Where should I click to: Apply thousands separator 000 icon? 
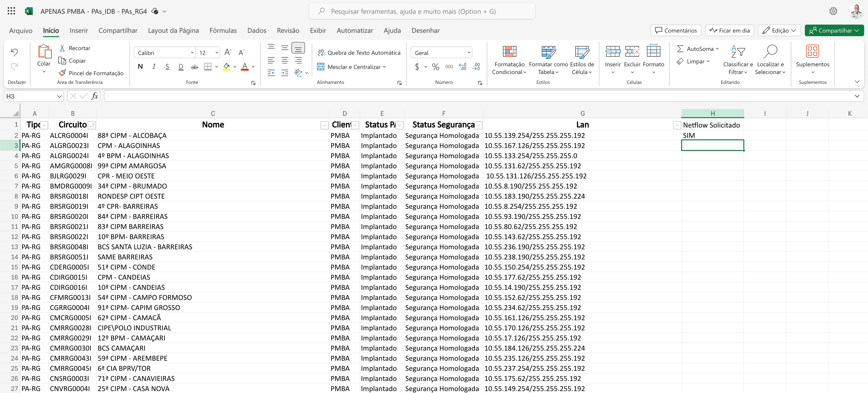(x=449, y=67)
